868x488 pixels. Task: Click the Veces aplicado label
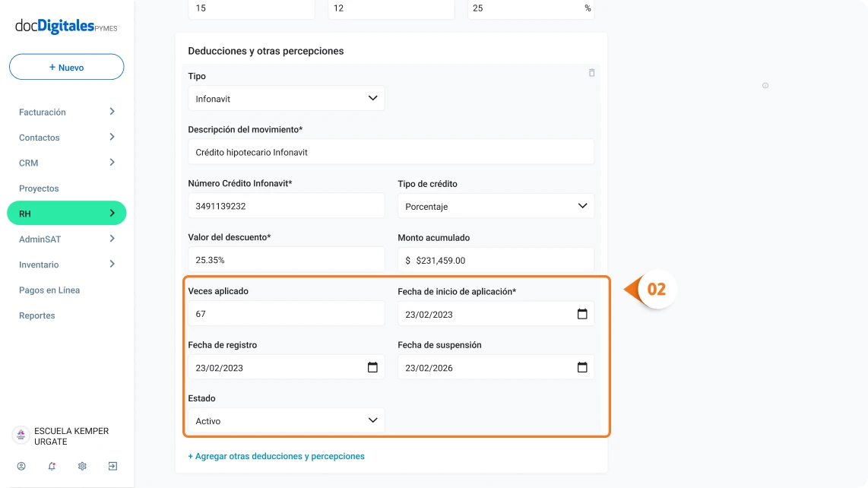(x=218, y=291)
